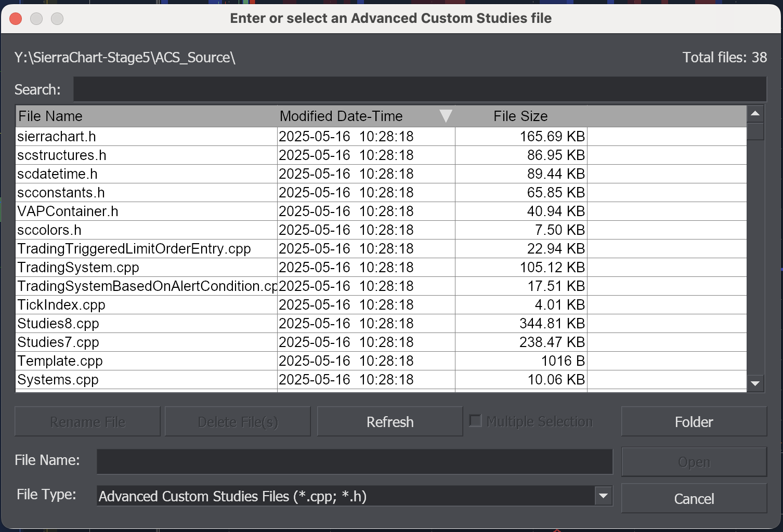Click the Total files: 38 label
783x532 pixels.
(x=725, y=57)
